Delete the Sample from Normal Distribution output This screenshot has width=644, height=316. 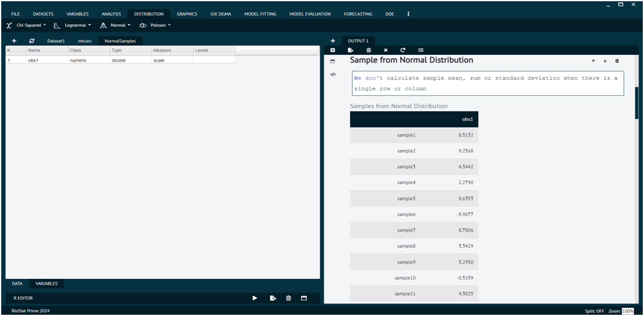click(617, 60)
